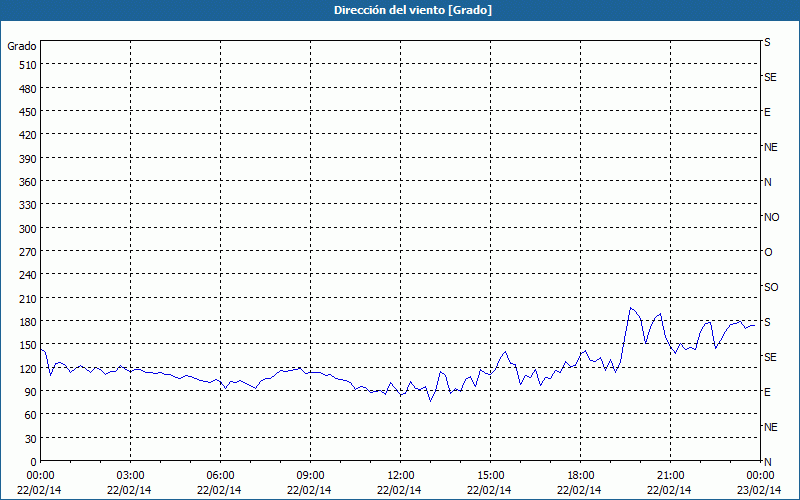The image size is (800, 500).
Task: Select the '30' degree label
Action: tap(31, 439)
